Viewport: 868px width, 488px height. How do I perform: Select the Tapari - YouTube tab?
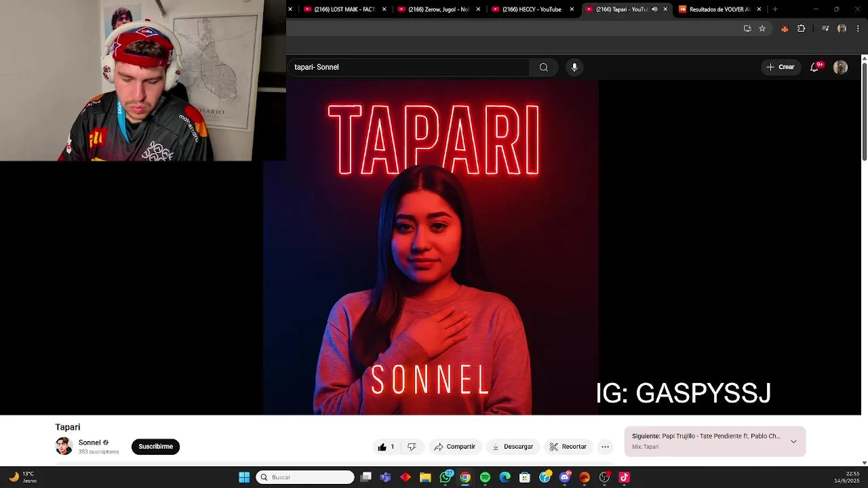[622, 9]
